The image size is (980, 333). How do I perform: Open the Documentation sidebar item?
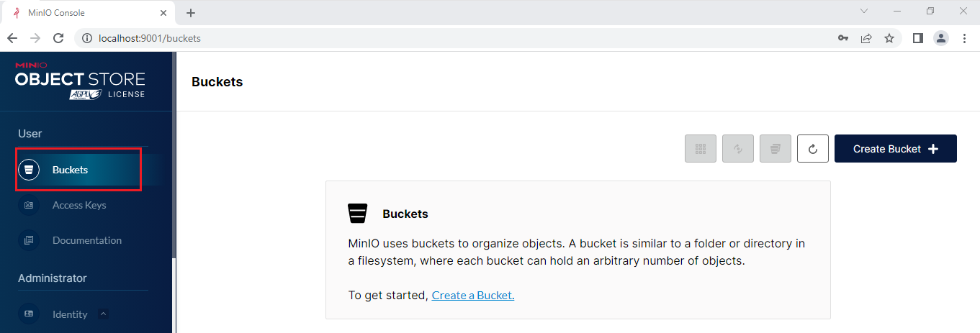[87, 240]
